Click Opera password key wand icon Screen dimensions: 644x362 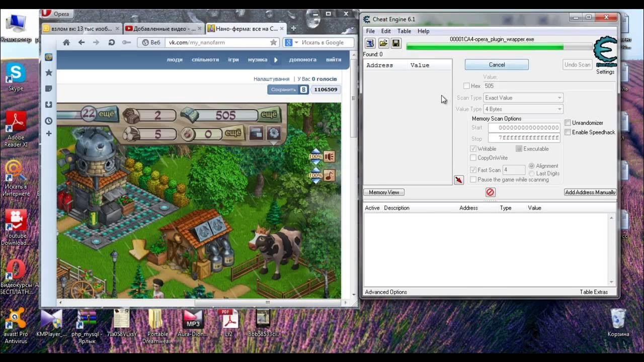[x=127, y=43]
